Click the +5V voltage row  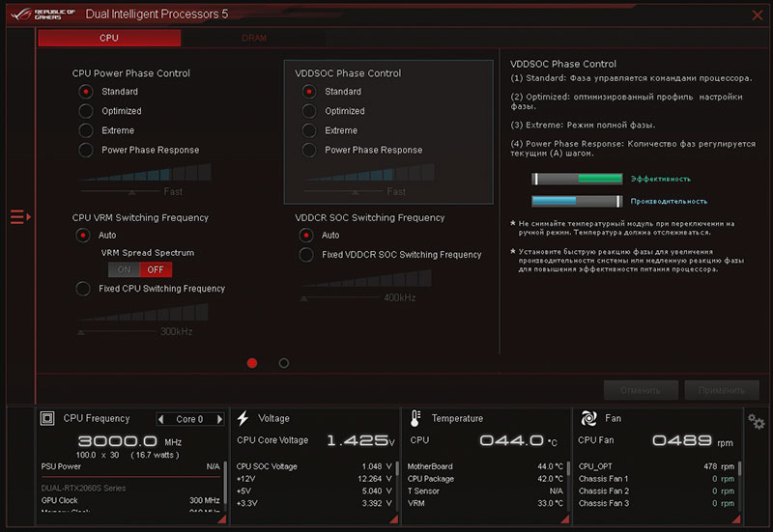click(313, 491)
